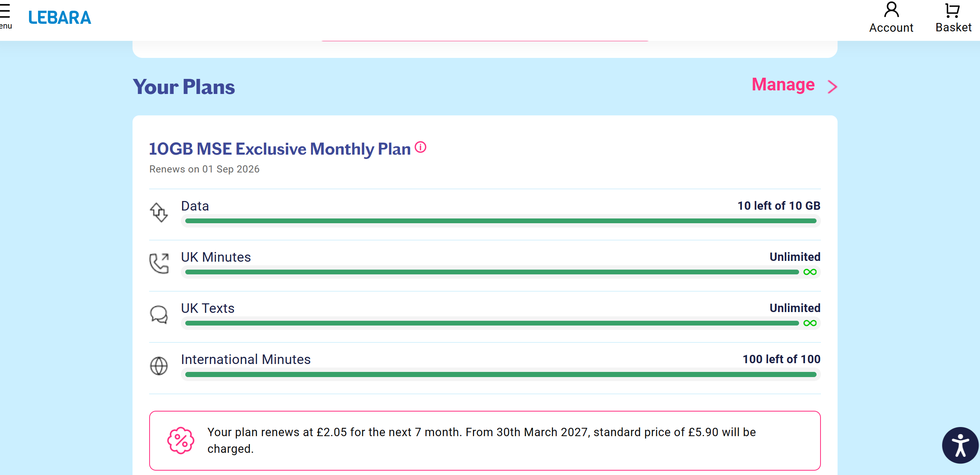Open the Basket cart icon
Viewport: 980px width, 475px height.
click(x=953, y=10)
